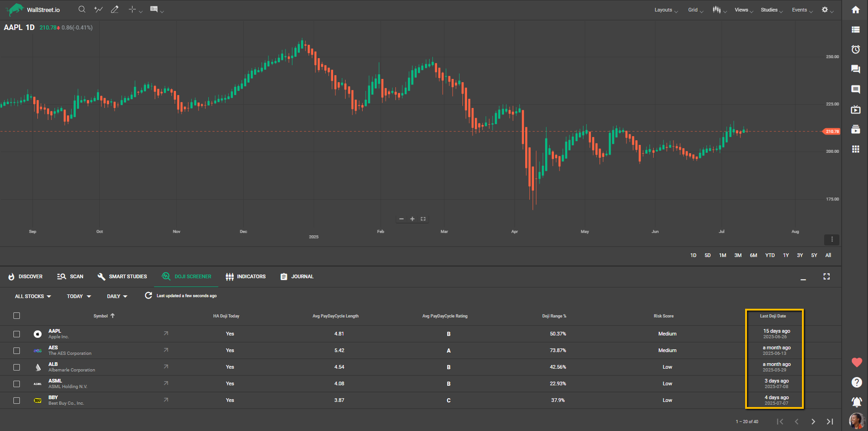The image size is (868, 431).
Task: Sort by Risk Score column header
Action: 663,316
